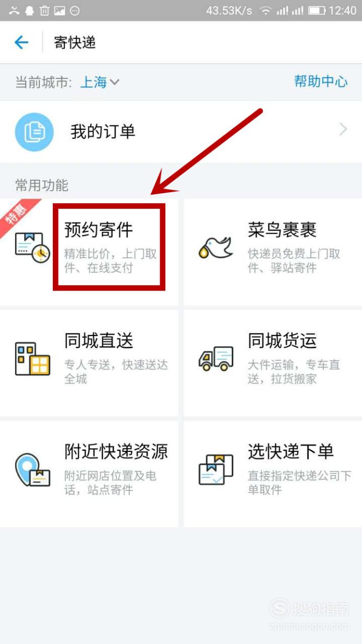This screenshot has height=644, width=362.
Task: Choose 选快递下单 courier selection
Action: (273, 474)
